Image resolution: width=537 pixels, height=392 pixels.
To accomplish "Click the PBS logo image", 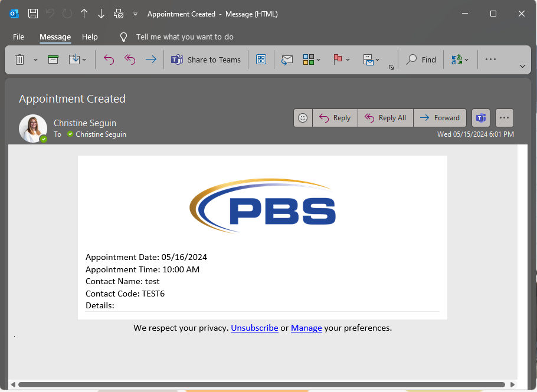I will 263,206.
